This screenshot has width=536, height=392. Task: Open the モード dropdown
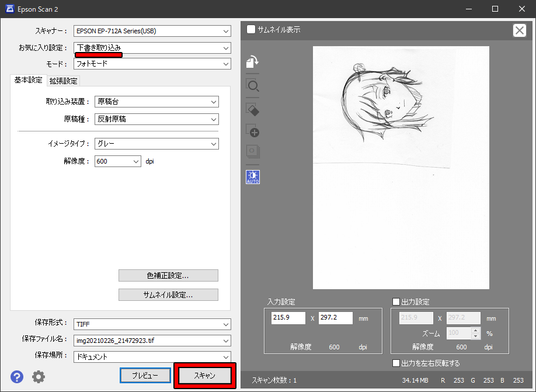pos(152,64)
